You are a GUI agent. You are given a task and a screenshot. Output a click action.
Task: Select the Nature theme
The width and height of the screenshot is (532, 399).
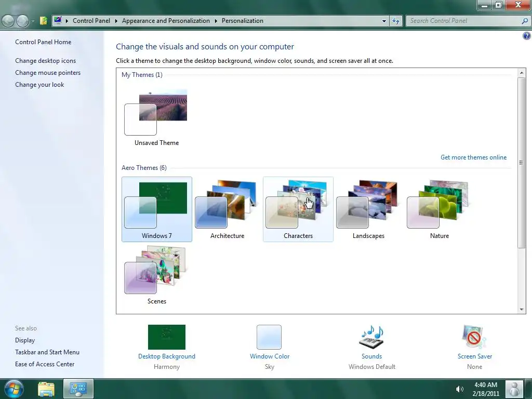(x=440, y=209)
